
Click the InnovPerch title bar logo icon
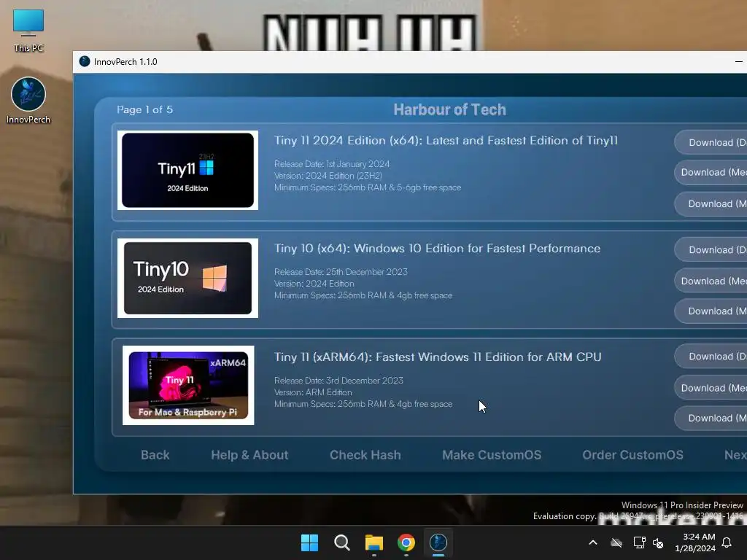tap(85, 61)
